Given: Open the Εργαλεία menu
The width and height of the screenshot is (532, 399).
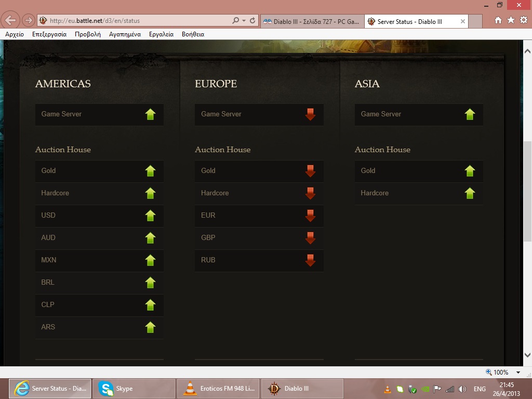Looking at the screenshot, I should coord(161,34).
